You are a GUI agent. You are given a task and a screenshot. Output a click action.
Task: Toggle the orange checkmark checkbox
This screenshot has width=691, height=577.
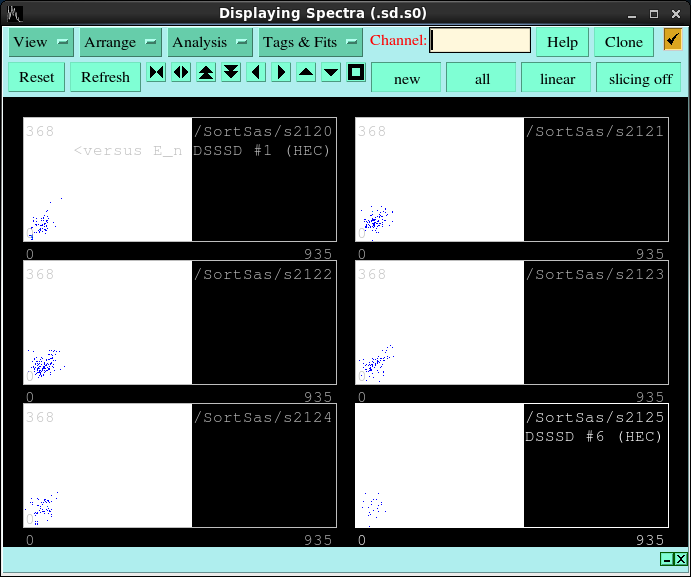pyautogui.click(x=672, y=40)
